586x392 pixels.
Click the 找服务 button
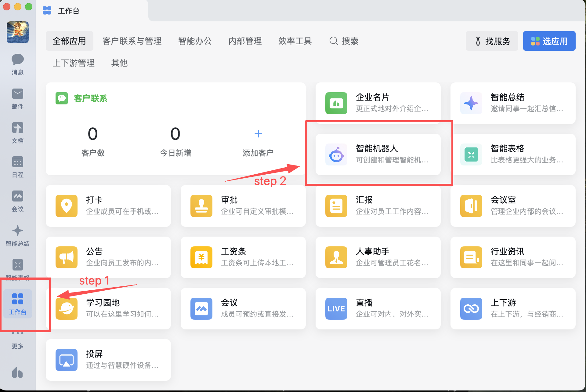tap(492, 41)
